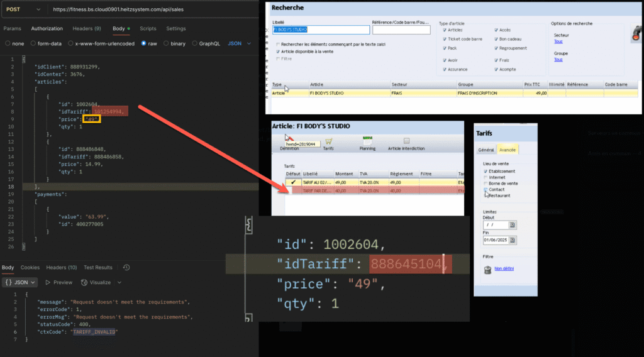Switch to Scripts tab
The image size is (644, 357).
click(x=148, y=28)
